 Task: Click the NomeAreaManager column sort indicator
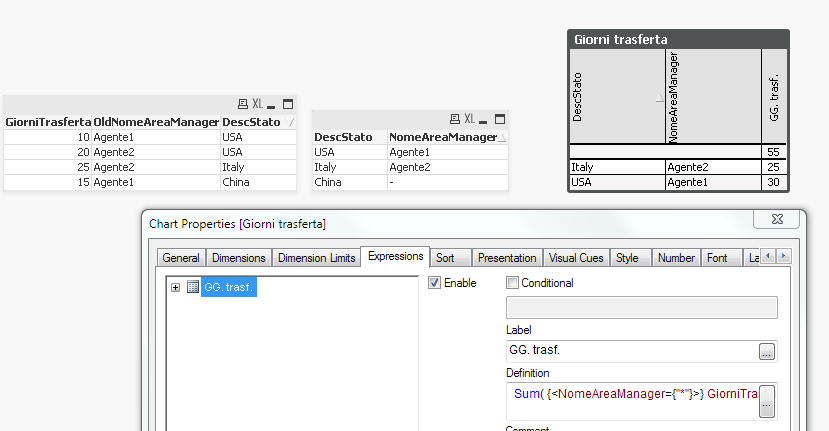(502, 137)
